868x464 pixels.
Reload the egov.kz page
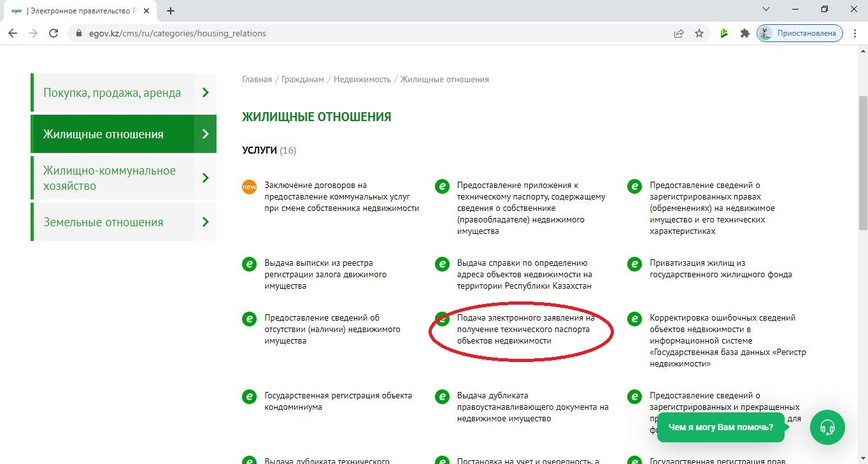53,33
